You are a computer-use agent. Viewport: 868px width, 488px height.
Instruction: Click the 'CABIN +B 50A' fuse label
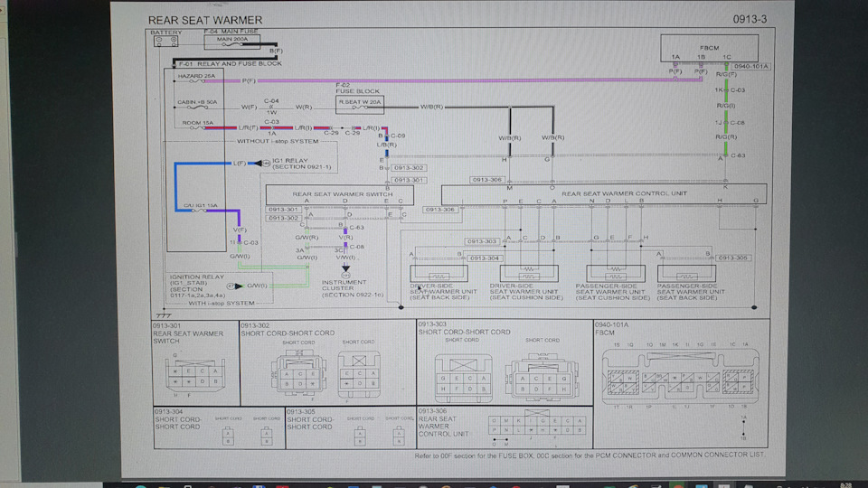[x=197, y=102]
